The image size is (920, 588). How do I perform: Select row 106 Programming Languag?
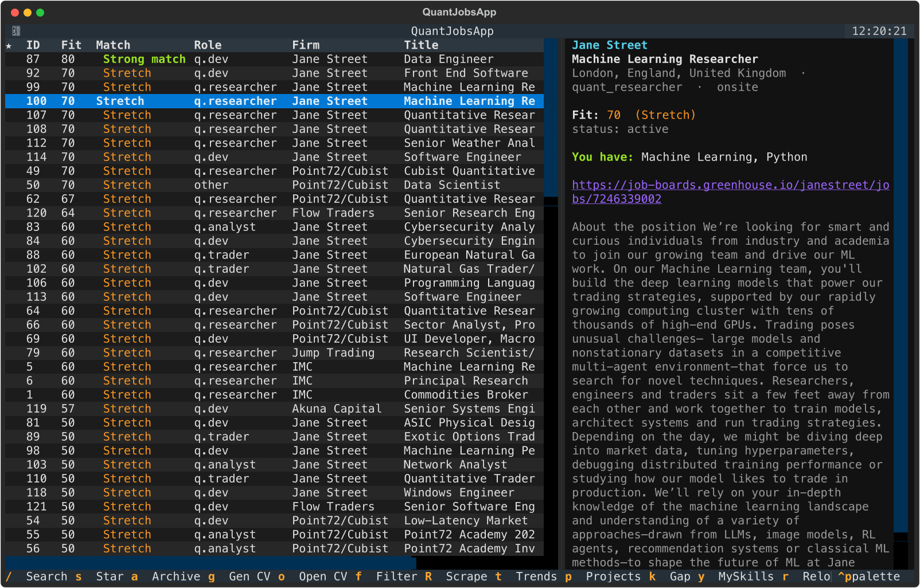click(274, 283)
